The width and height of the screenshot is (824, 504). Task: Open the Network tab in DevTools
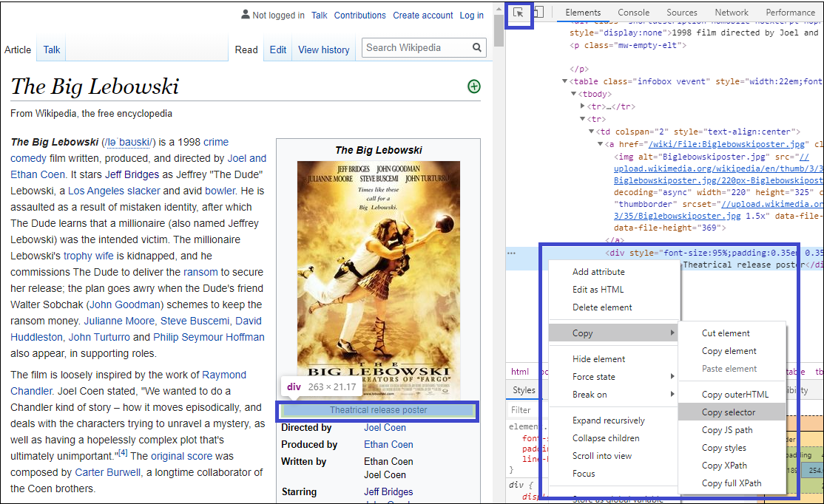[x=731, y=13]
